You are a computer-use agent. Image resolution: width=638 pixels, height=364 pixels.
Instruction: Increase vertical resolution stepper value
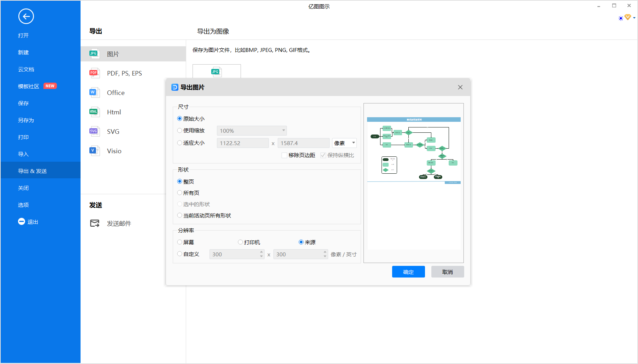(325, 252)
